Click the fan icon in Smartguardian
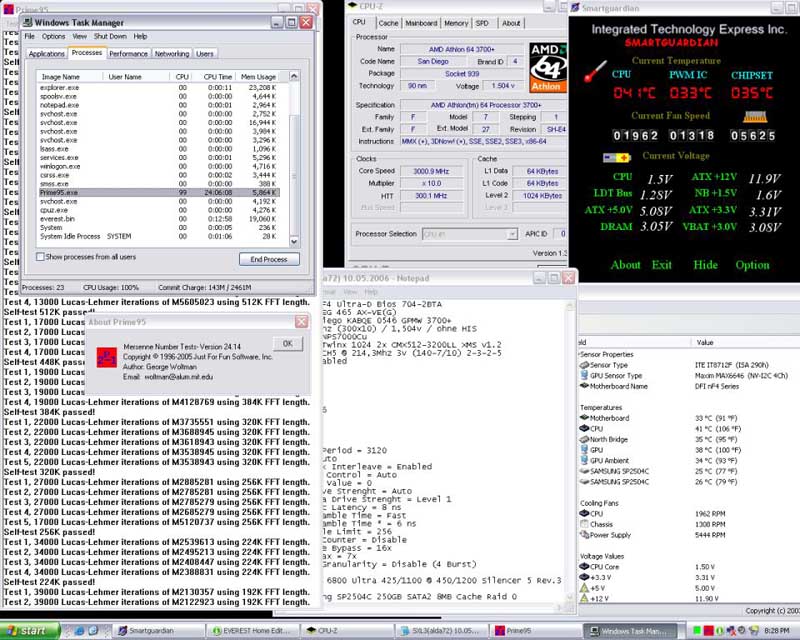Viewport: 800px width, 640px height. [755, 117]
